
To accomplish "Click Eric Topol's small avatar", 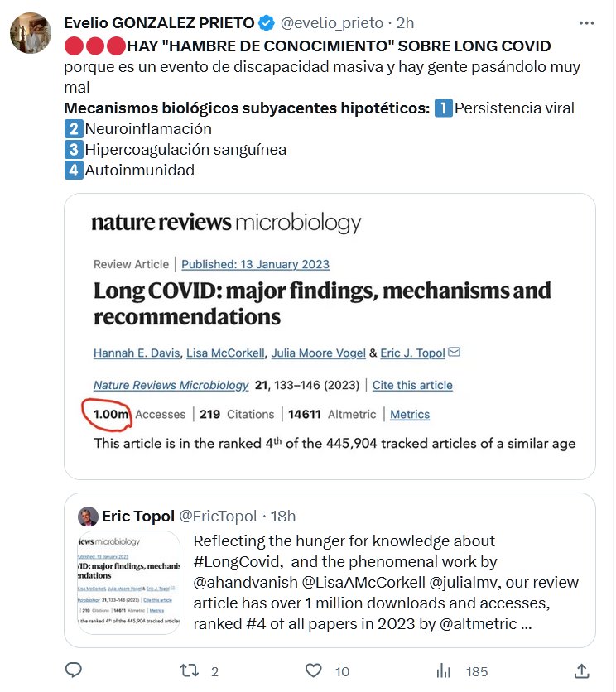I will (88, 517).
